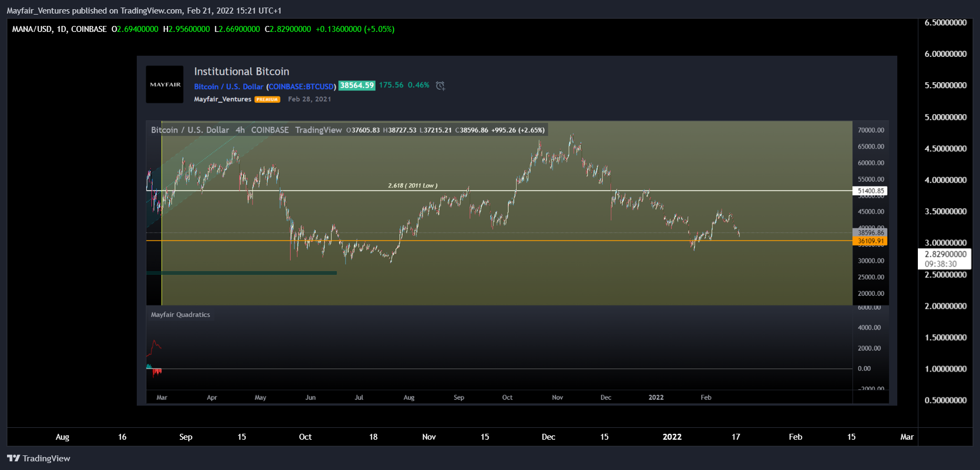Select the 38596.86 grey price label

(870, 233)
